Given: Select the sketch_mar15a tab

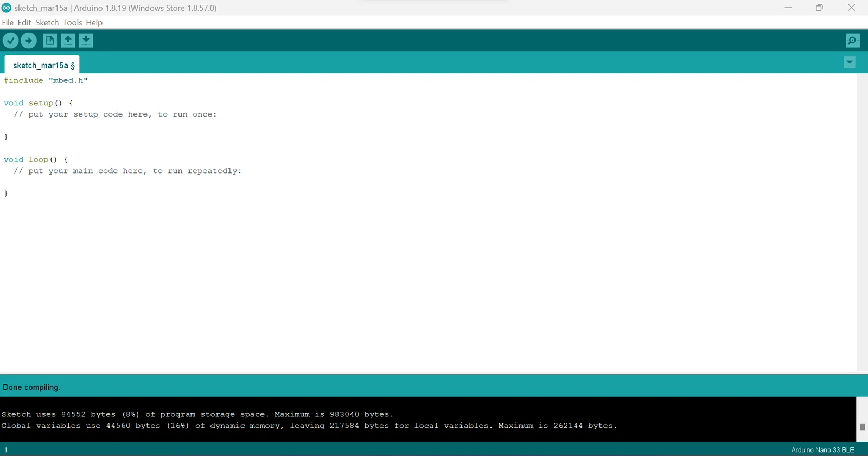Looking at the screenshot, I should pos(42,65).
